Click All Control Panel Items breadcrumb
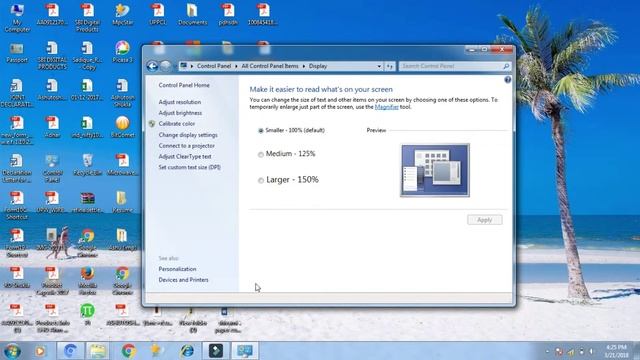 270,66
